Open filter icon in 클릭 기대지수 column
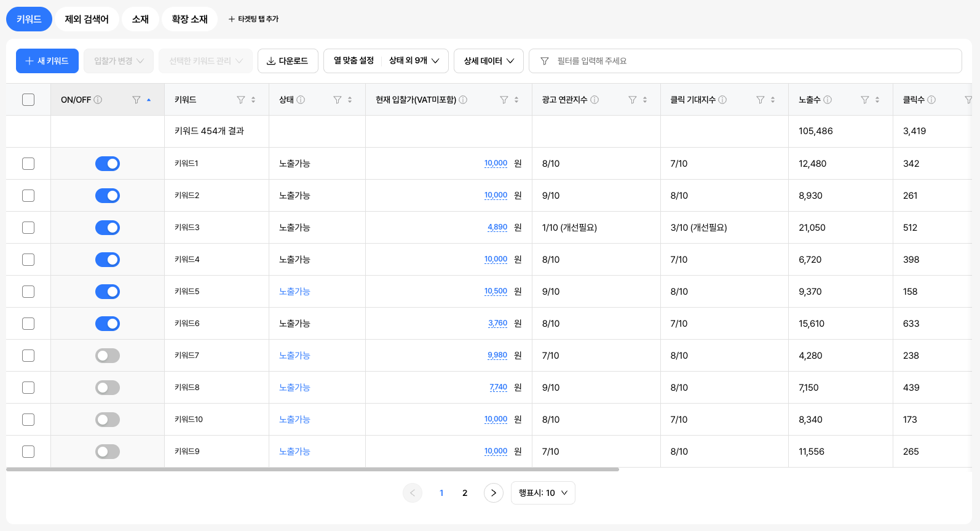 click(x=761, y=100)
